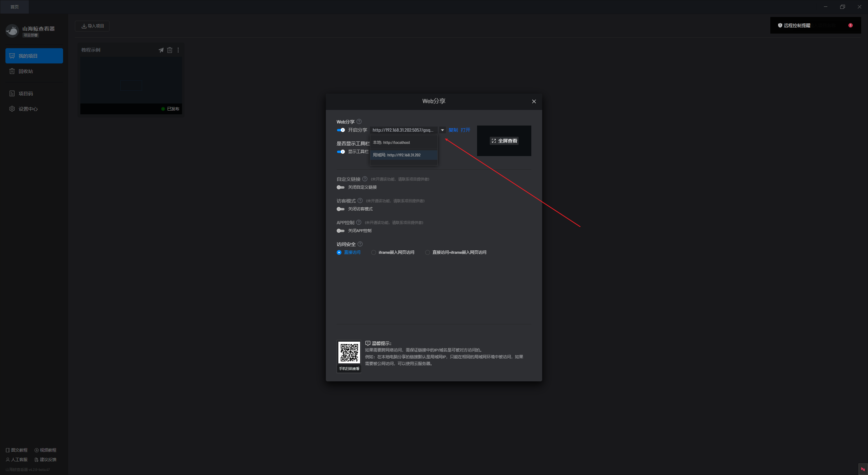Click the 全屏查看 button

504,141
